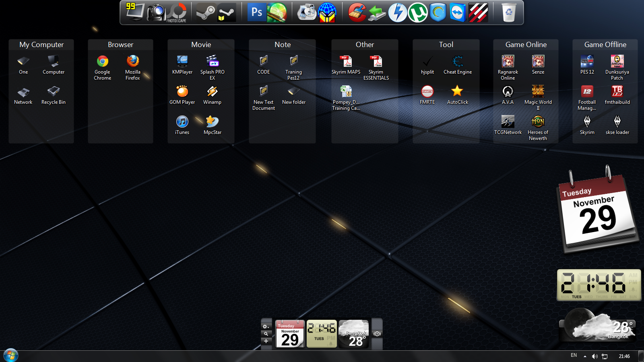Select the fmthaibuild icon
This screenshot has height=362, width=644.
[617, 95]
